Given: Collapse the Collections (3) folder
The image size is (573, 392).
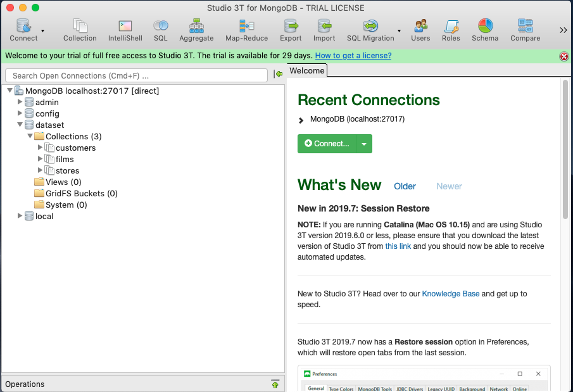Looking at the screenshot, I should pyautogui.click(x=30, y=136).
